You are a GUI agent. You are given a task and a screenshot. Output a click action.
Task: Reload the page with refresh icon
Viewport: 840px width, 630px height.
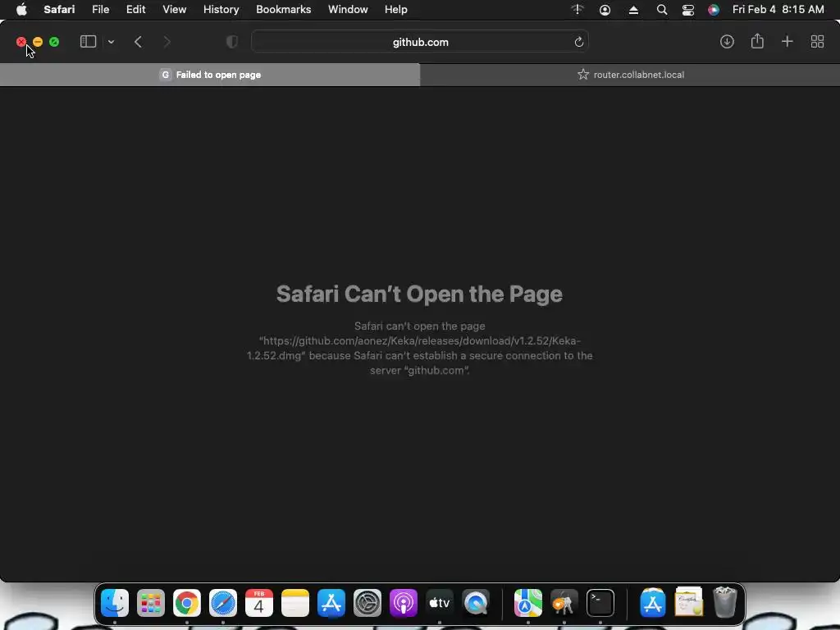[x=578, y=42]
